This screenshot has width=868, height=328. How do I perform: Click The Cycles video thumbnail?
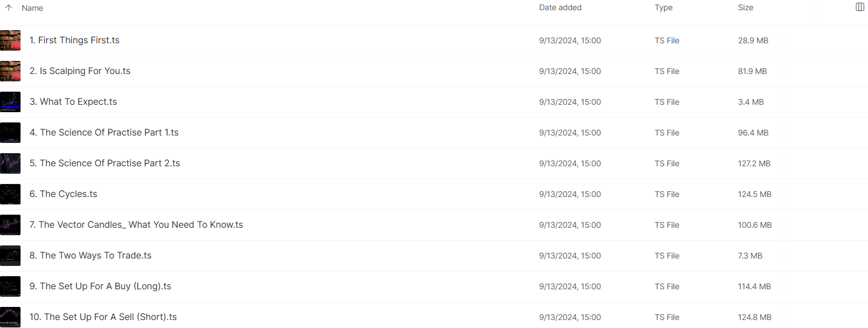(x=10, y=194)
